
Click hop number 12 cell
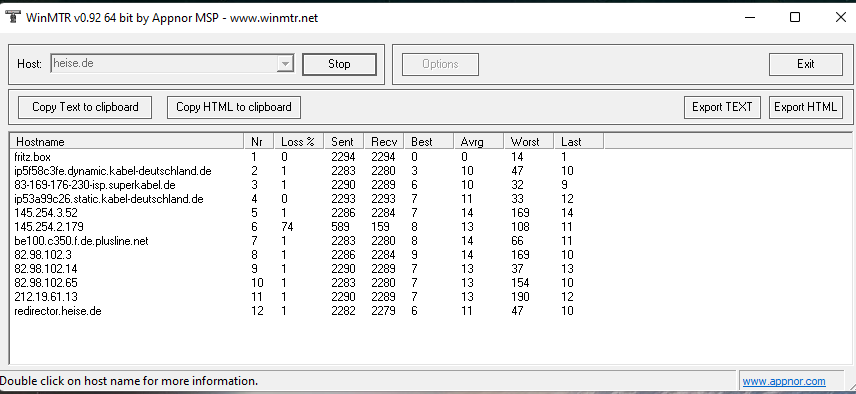(257, 311)
